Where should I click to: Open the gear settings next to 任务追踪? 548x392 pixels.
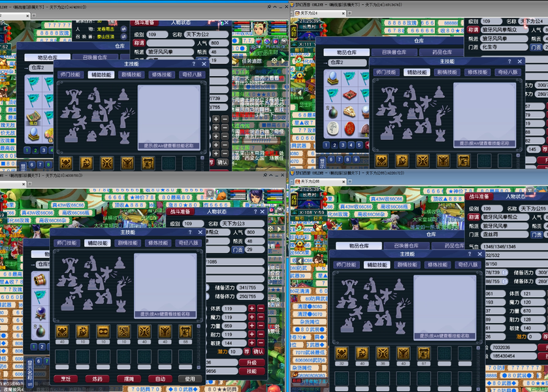coord(274,61)
